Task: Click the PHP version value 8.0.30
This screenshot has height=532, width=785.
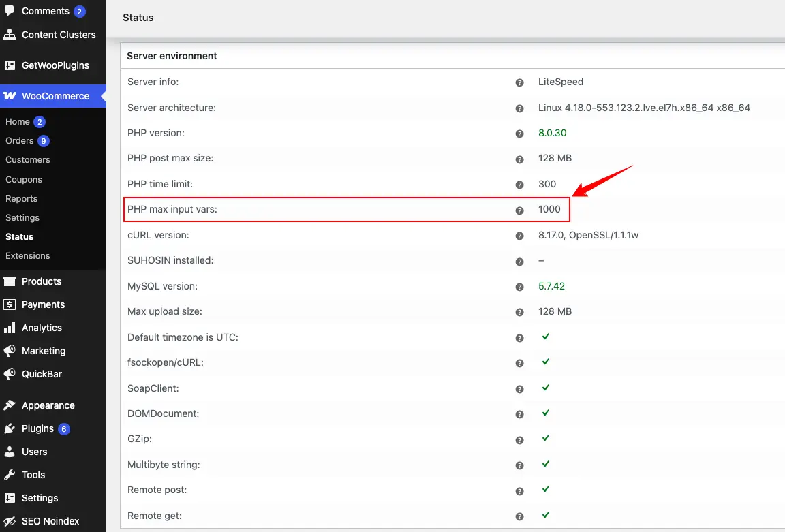Action: pyautogui.click(x=552, y=133)
